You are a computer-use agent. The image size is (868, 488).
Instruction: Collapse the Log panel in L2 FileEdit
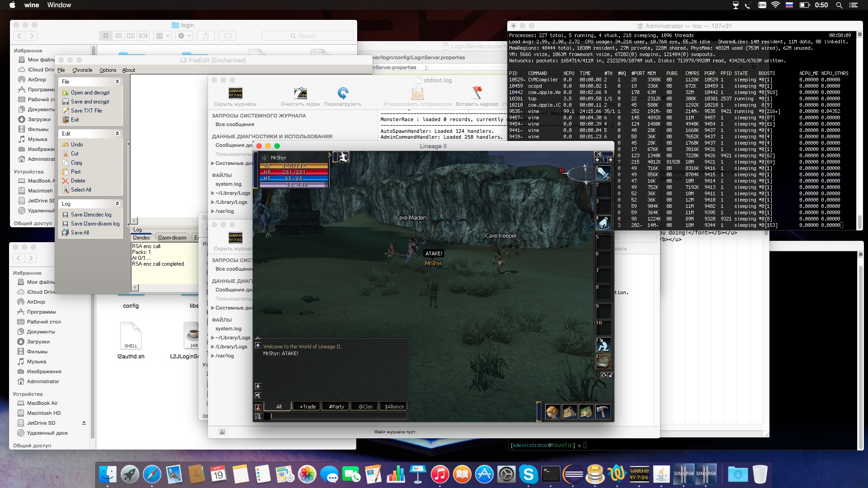pos(117,204)
